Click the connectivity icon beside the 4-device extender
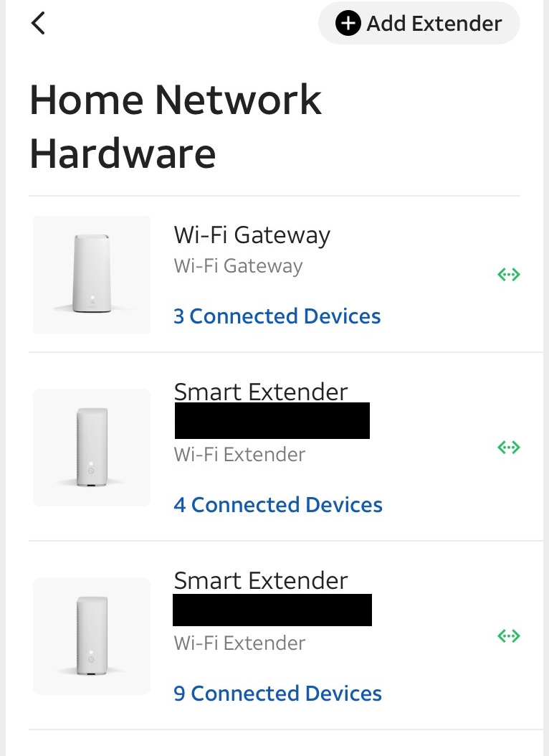 pos(508,447)
